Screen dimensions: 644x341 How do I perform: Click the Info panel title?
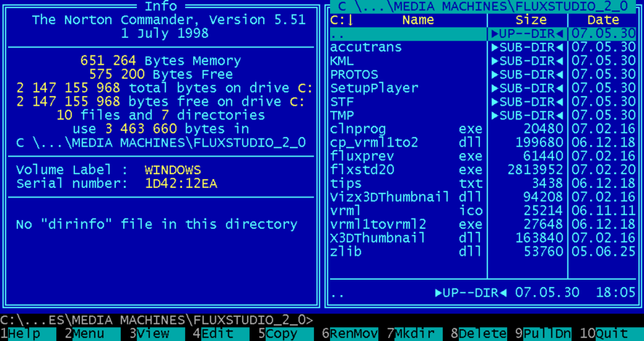161,6
